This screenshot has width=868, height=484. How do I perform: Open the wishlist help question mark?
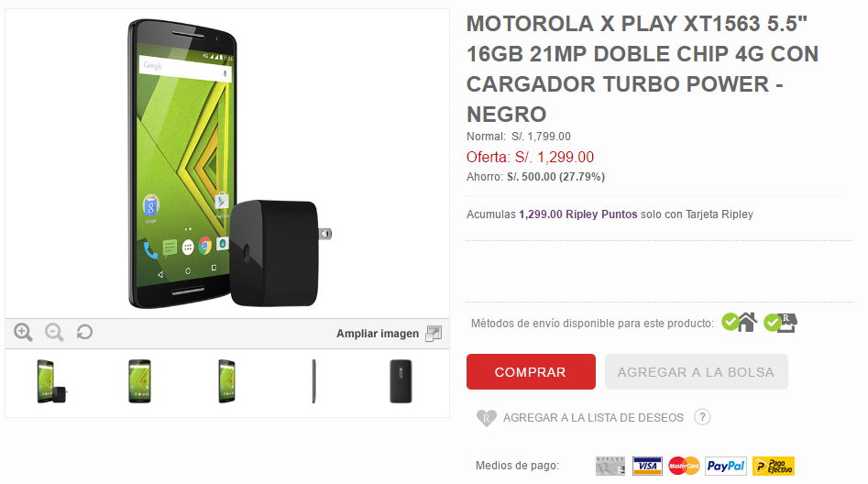702,417
